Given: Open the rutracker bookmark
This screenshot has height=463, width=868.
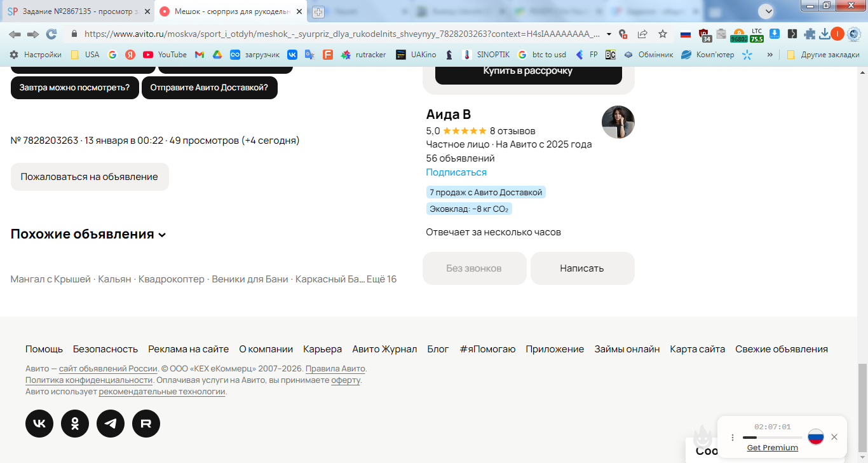Looking at the screenshot, I should pyautogui.click(x=363, y=55).
